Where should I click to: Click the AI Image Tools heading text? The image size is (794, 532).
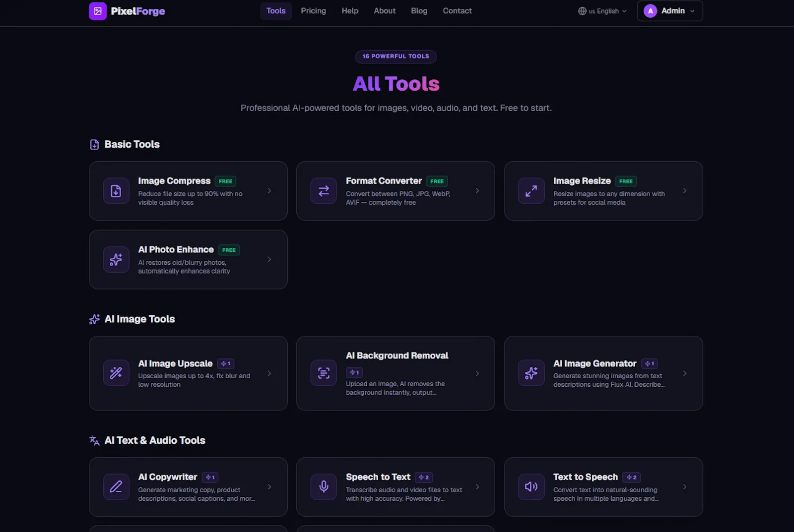point(139,319)
